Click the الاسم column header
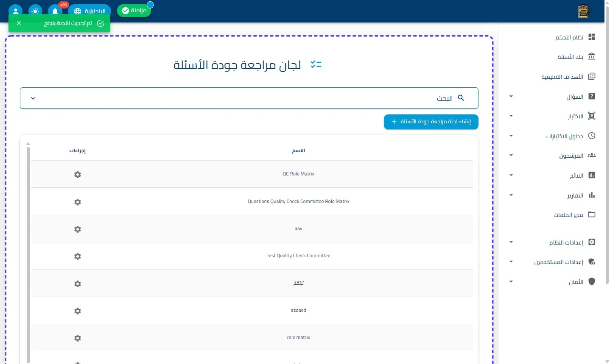 click(x=298, y=150)
